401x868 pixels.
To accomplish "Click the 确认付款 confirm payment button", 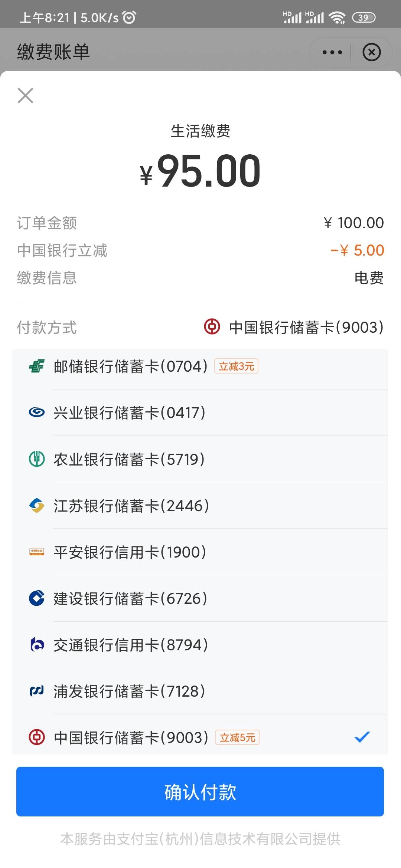I will pos(200,792).
